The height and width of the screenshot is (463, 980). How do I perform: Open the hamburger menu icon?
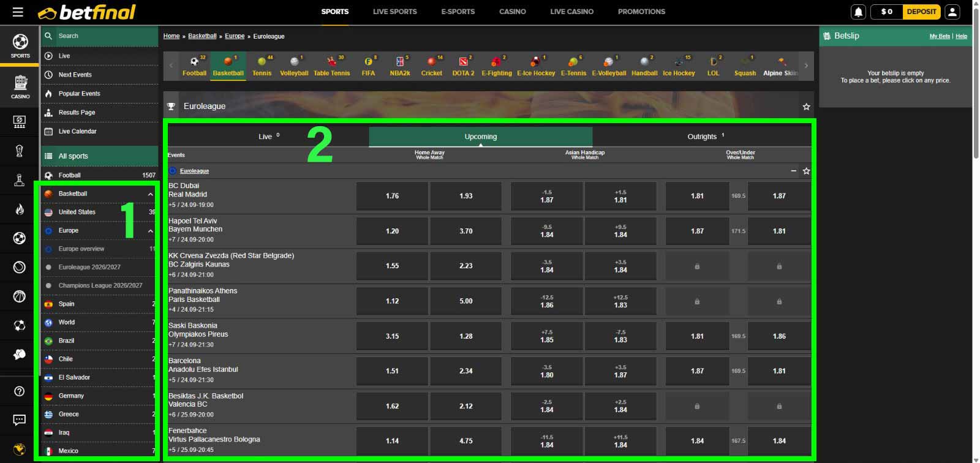[x=17, y=12]
